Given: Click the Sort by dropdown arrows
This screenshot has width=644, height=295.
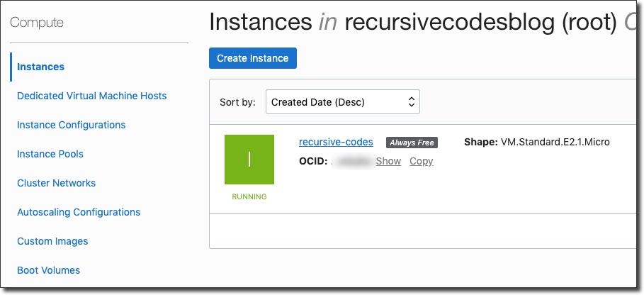Looking at the screenshot, I should tap(411, 102).
